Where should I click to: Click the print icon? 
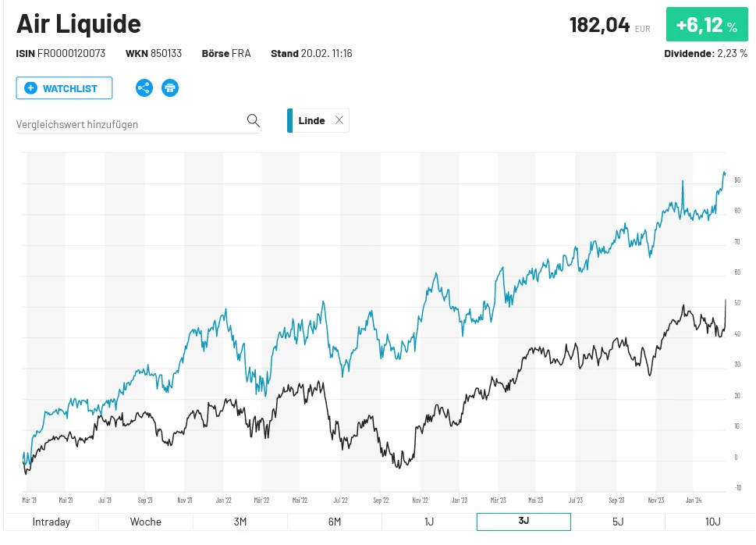coord(170,88)
